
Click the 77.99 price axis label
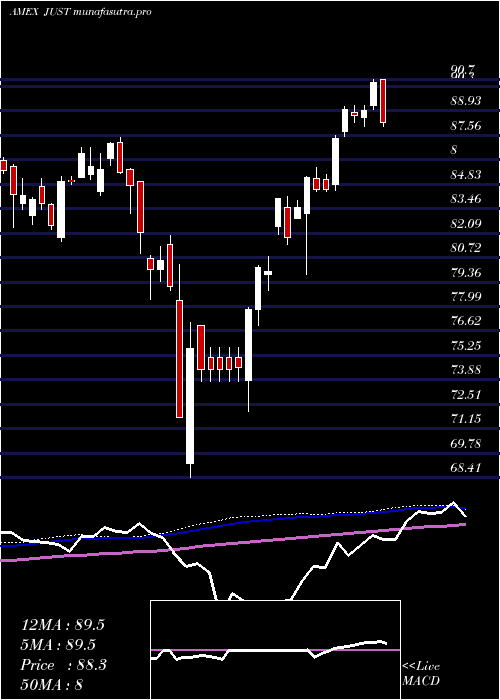[x=466, y=296]
